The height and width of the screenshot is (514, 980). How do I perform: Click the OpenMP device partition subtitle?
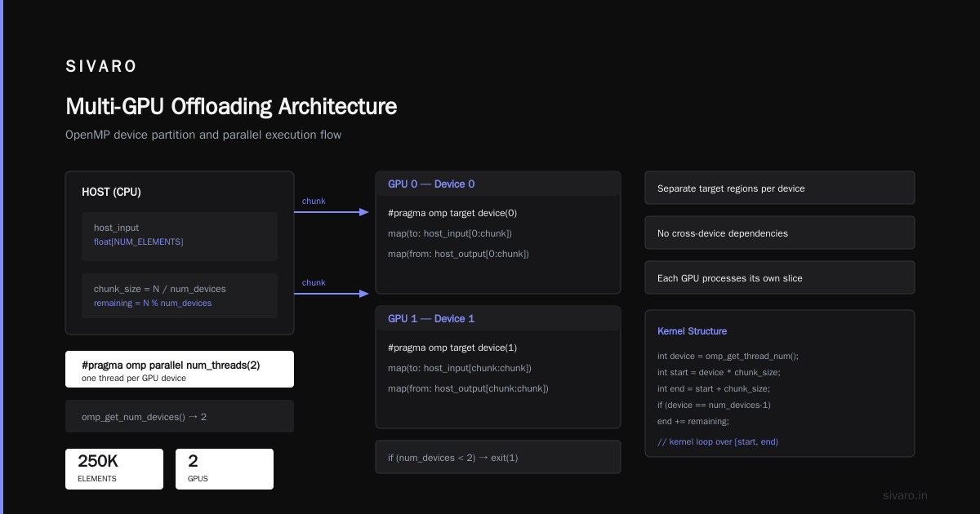click(x=203, y=135)
